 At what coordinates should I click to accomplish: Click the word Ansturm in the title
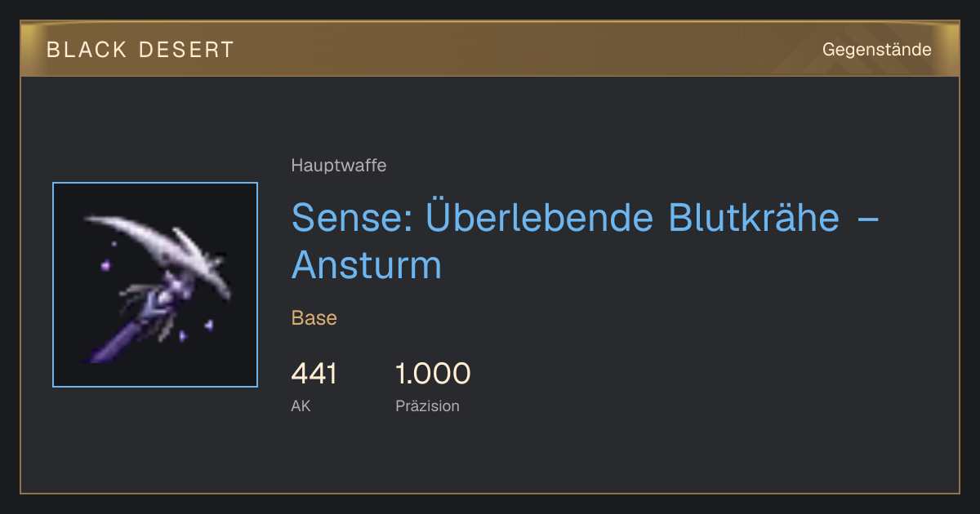367,265
